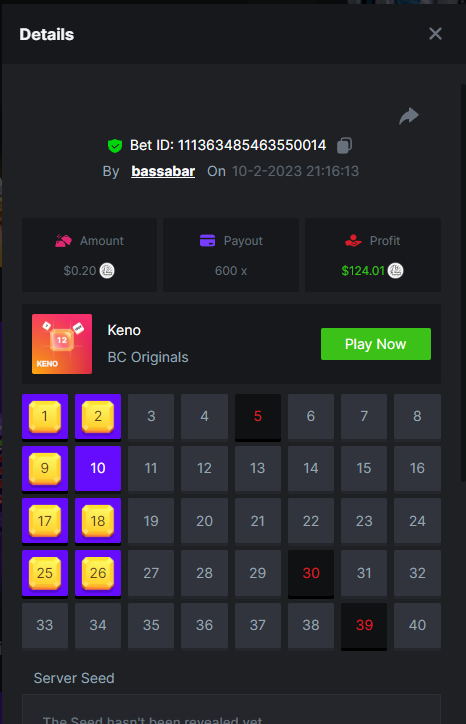Click the Keno game thumbnail
Image resolution: width=466 pixels, height=724 pixels.
pos(62,344)
